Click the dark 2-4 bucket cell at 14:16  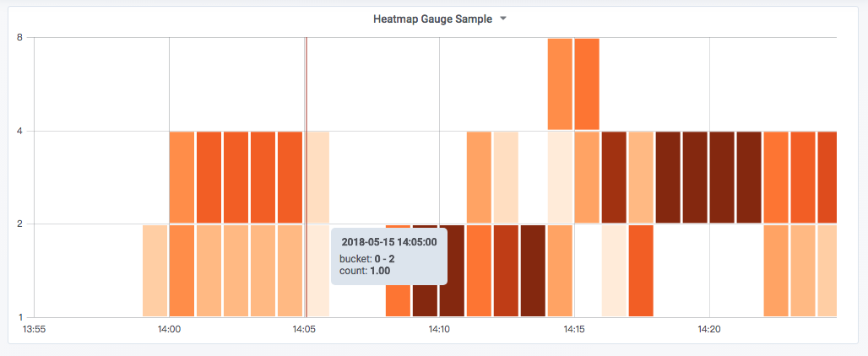coord(614,176)
